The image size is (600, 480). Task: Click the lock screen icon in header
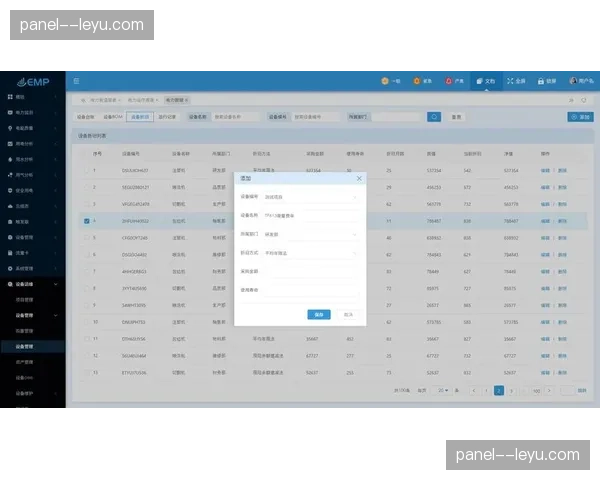tap(541, 81)
